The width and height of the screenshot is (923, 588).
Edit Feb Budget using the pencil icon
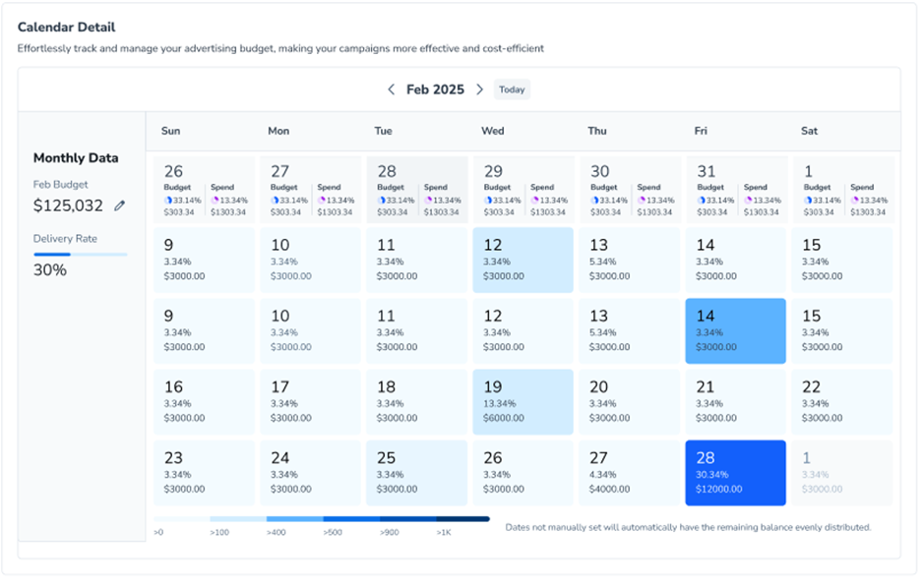pyautogui.click(x=120, y=206)
